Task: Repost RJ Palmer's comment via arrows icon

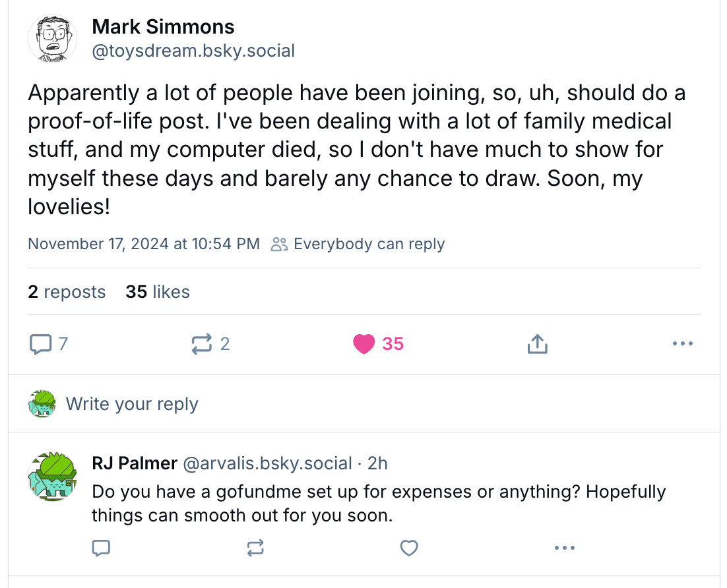Action: 255,548
